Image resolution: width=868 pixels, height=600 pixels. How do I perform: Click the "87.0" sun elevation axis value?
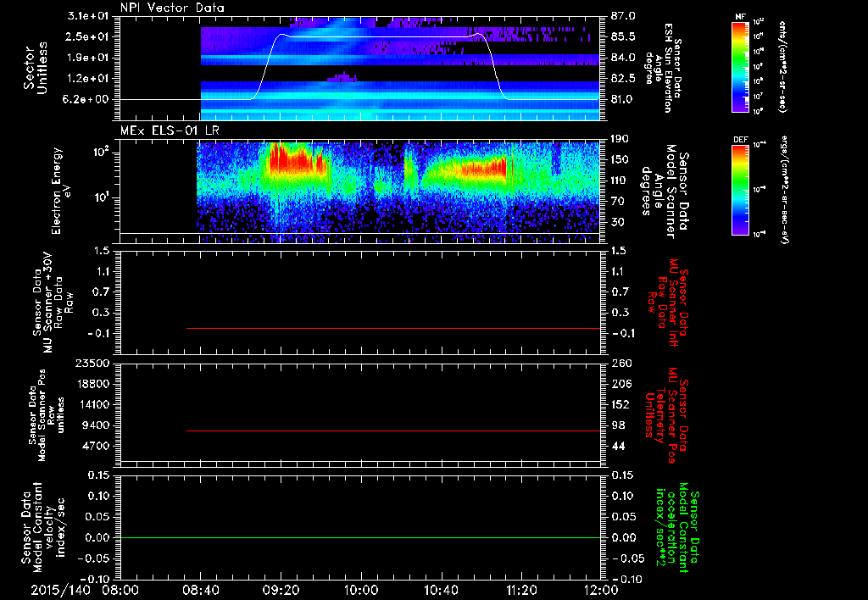(623, 16)
